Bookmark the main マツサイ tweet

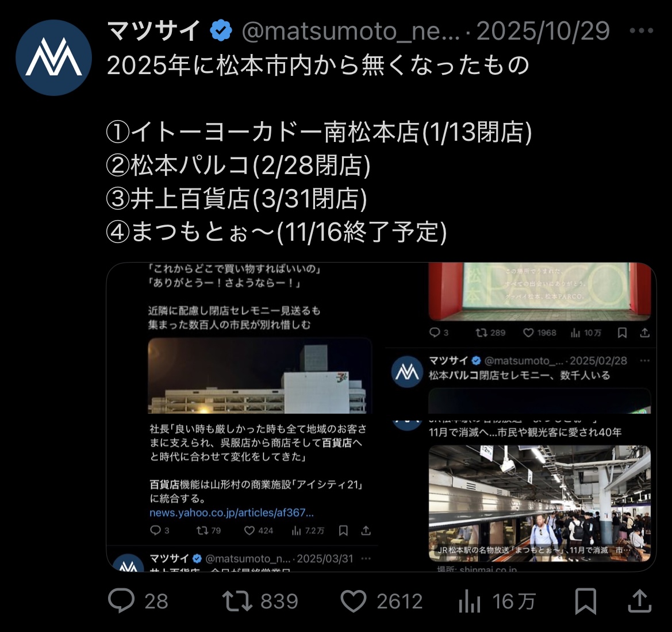585,601
